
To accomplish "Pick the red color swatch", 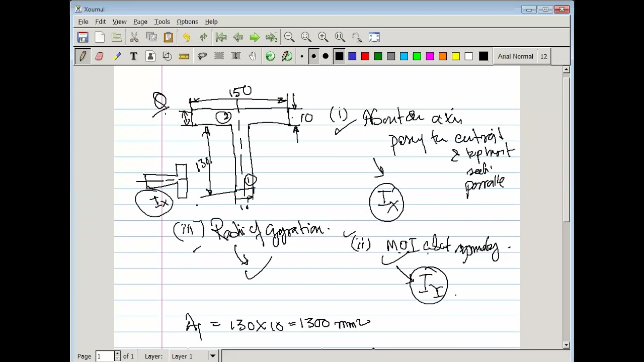I will point(365,56).
